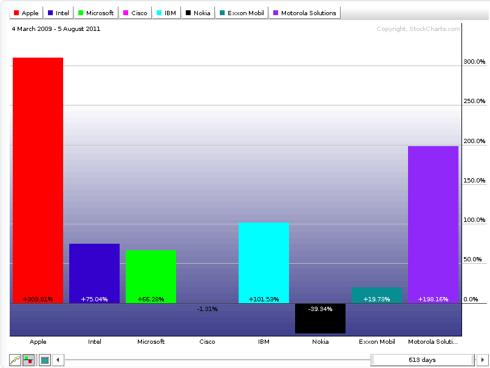Click the Nokia axis label below chart

tap(320, 342)
